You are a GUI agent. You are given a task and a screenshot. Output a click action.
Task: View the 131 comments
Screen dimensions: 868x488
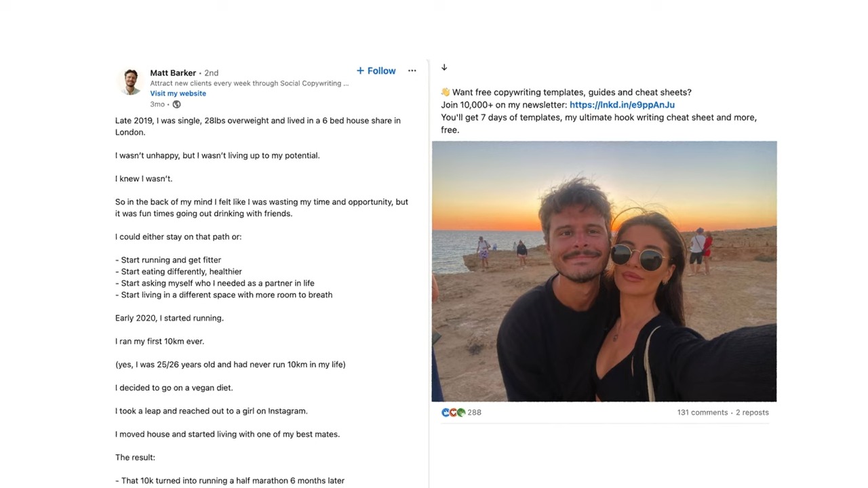702,412
